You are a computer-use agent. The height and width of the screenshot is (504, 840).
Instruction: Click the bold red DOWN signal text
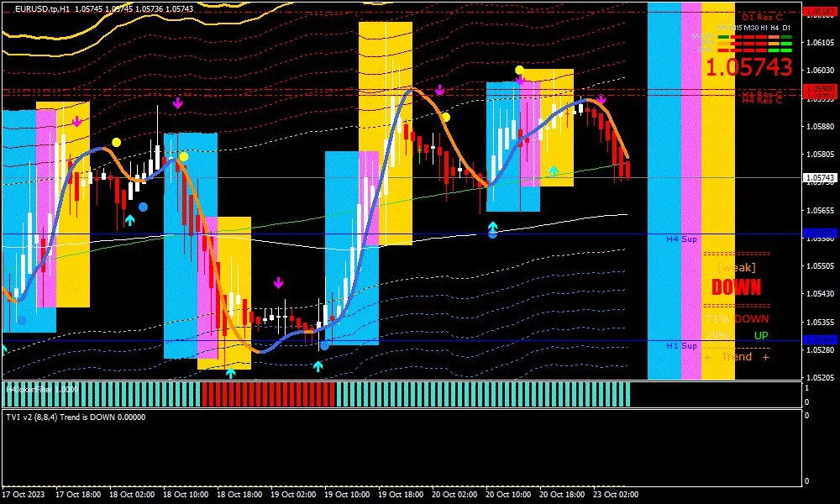pyautogui.click(x=736, y=287)
